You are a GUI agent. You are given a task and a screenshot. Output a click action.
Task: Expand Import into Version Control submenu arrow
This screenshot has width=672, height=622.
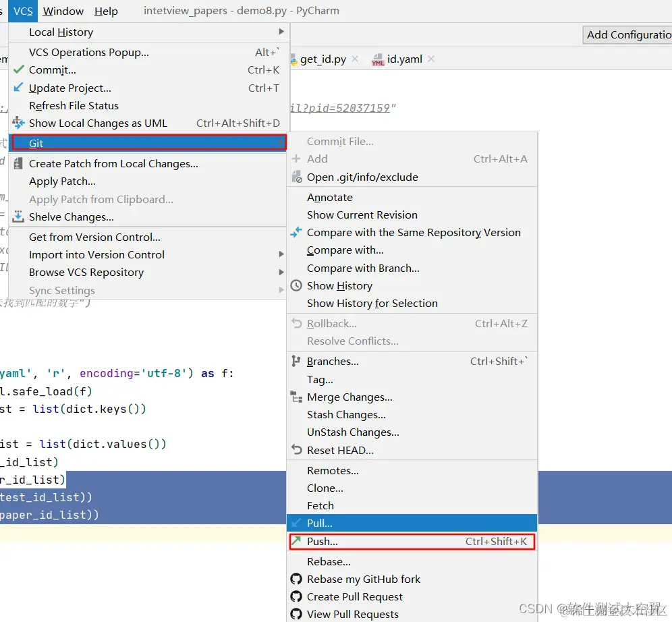281,254
